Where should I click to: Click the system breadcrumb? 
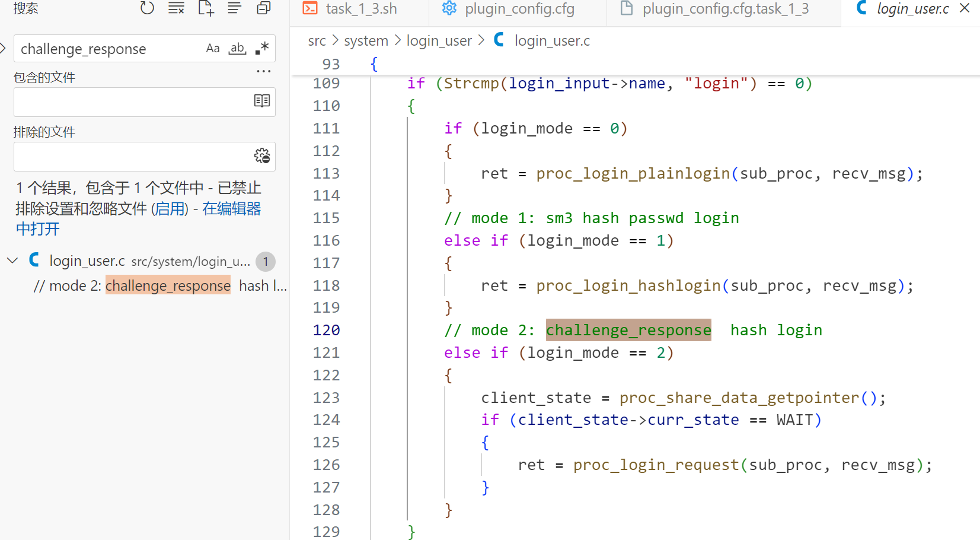tap(366, 41)
